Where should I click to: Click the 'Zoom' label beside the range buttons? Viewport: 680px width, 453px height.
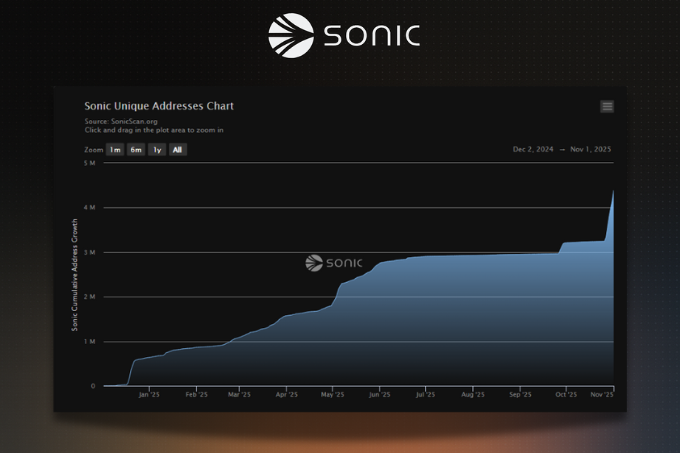click(x=94, y=150)
